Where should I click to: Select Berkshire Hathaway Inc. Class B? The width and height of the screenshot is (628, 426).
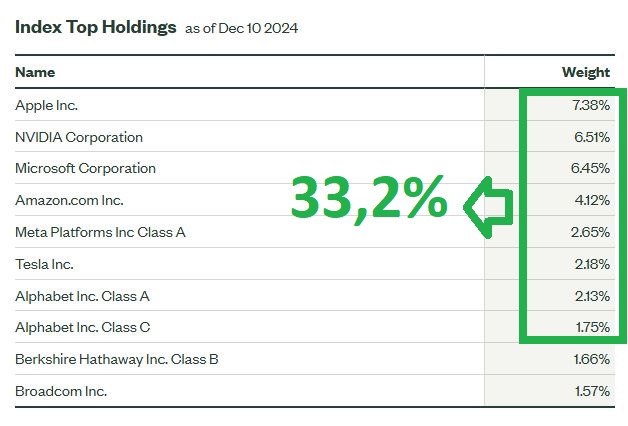click(x=117, y=359)
